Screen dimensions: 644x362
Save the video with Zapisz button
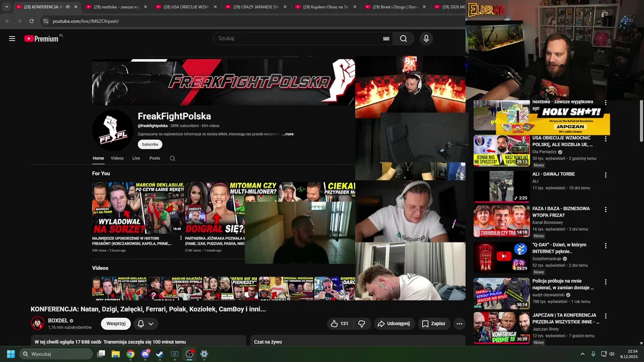coord(433,324)
